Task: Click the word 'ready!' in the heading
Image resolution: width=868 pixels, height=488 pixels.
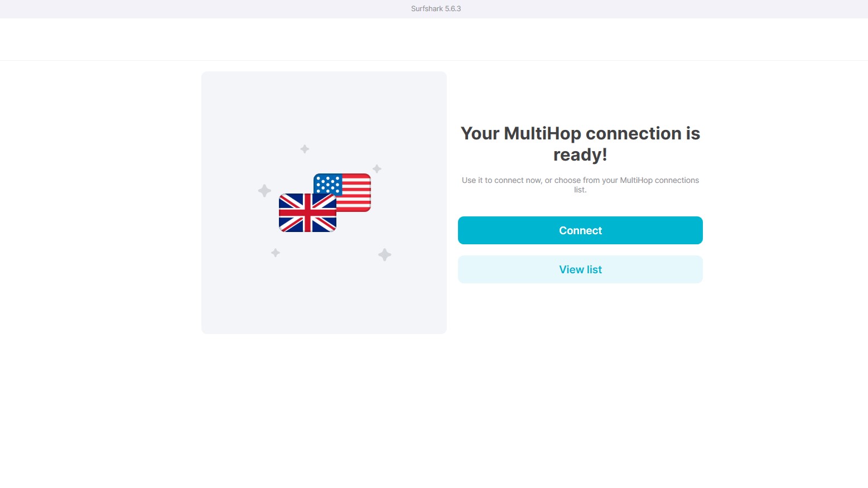Action: (580, 154)
